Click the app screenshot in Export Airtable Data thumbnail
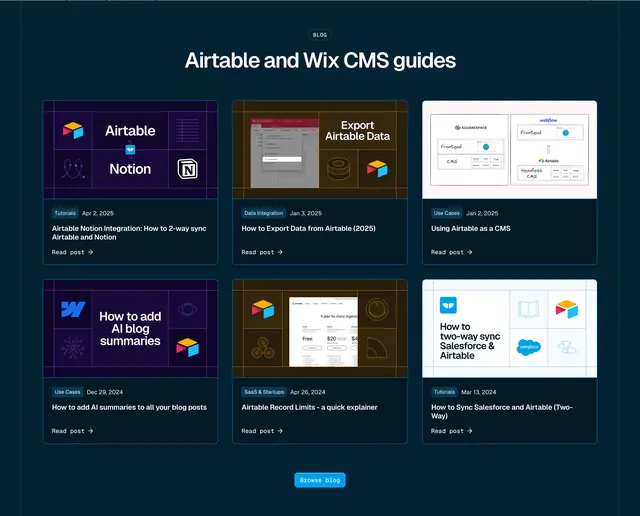The width and height of the screenshot is (640, 516). tap(284, 153)
